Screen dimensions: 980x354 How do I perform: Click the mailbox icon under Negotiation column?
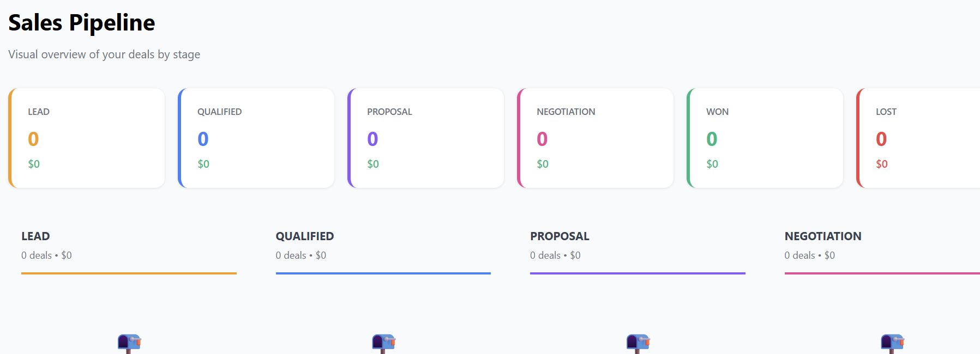pos(892,343)
